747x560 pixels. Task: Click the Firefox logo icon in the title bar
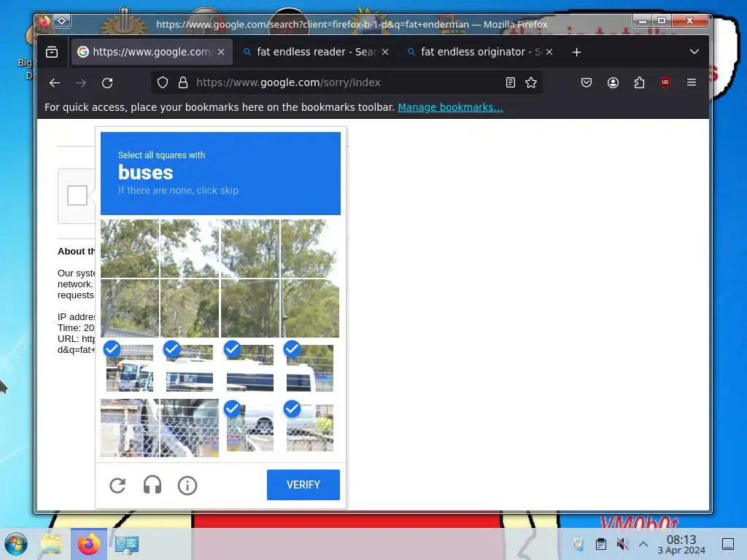(44, 21)
